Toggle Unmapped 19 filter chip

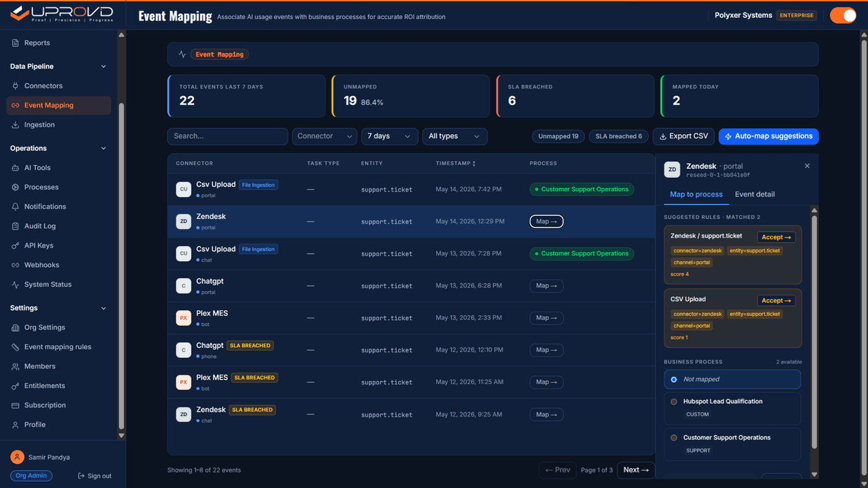558,136
